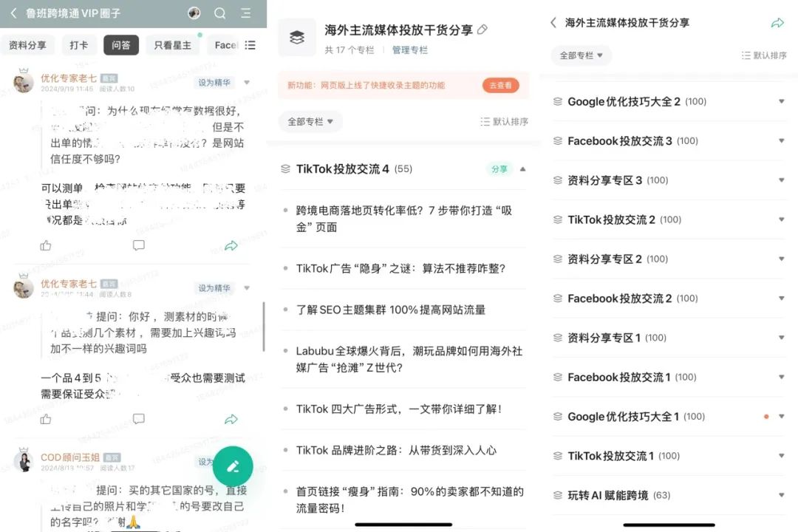The height and width of the screenshot is (532, 798).
Task: Open article 跨境电商落地页转化率低
Action: (404, 219)
